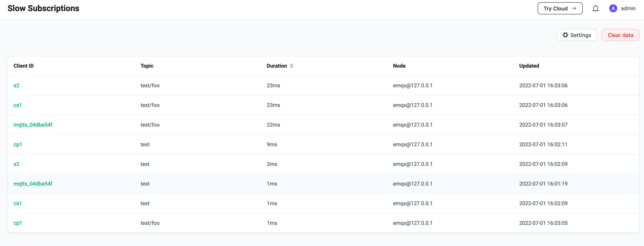644x246 pixels.
Task: Open client cs1 updated 16:02:09
Action: [18, 203]
